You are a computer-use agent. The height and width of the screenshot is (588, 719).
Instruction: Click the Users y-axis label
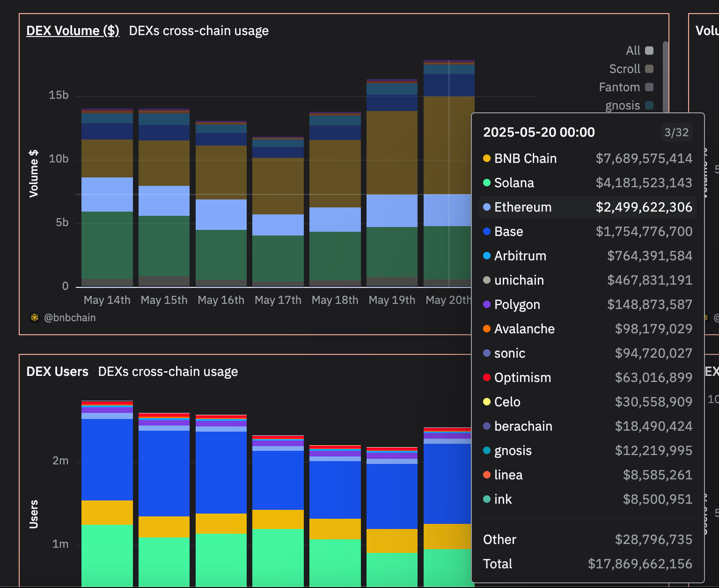click(x=34, y=514)
